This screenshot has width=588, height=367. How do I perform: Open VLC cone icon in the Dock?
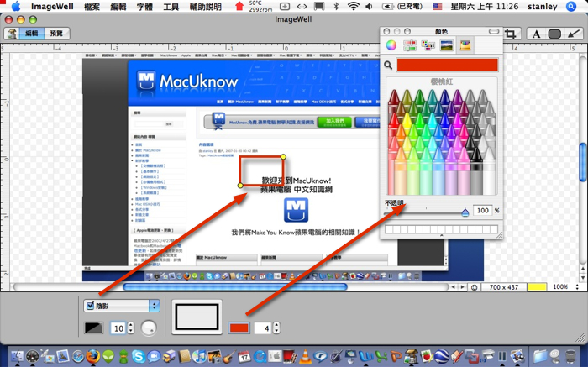click(306, 356)
